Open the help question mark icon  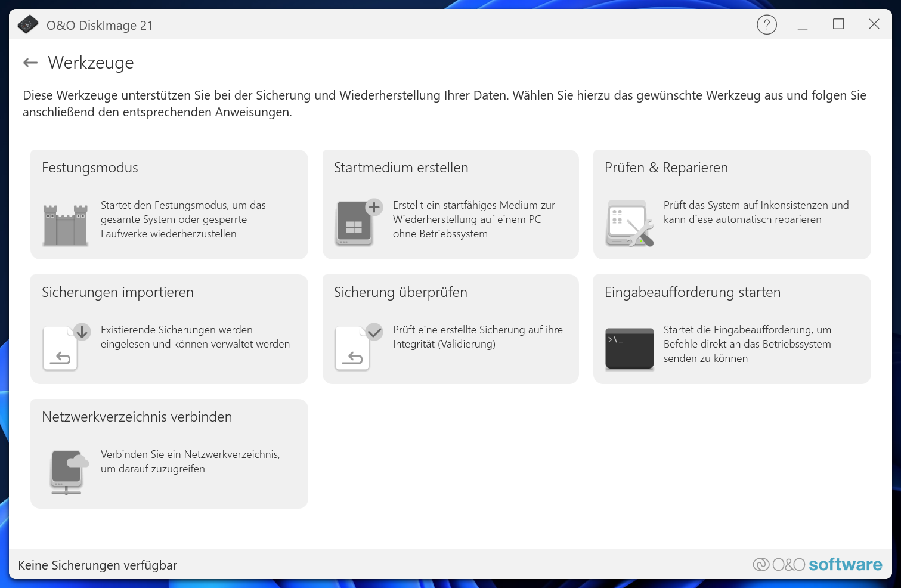(x=767, y=24)
